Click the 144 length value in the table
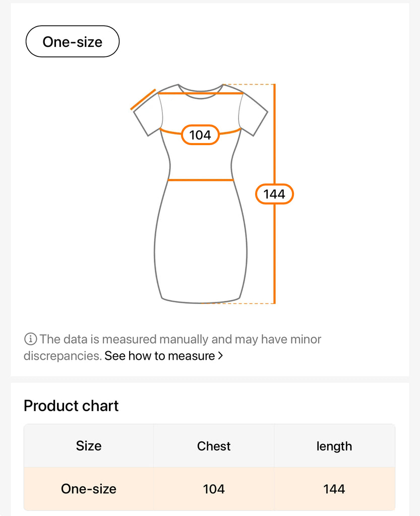The width and height of the screenshot is (420, 516). (x=334, y=489)
